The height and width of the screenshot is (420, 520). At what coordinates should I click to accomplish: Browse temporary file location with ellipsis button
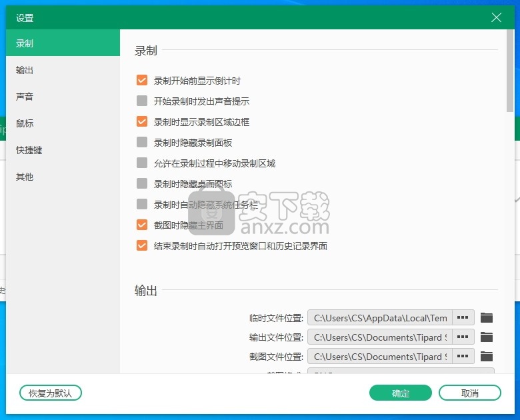pyautogui.click(x=463, y=317)
